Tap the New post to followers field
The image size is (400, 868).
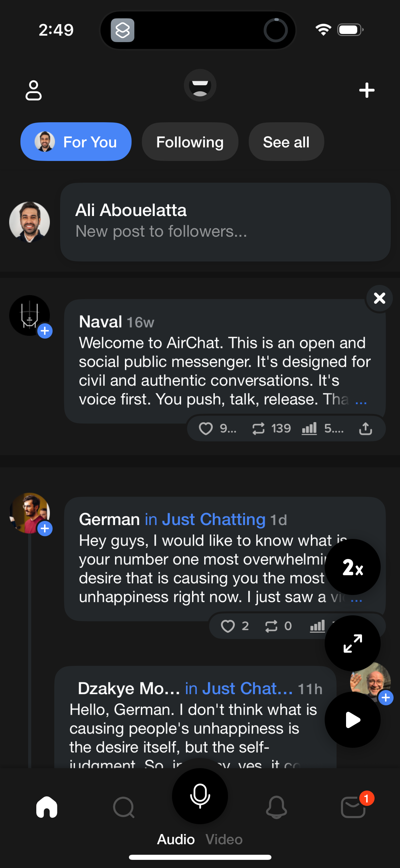[x=225, y=222]
